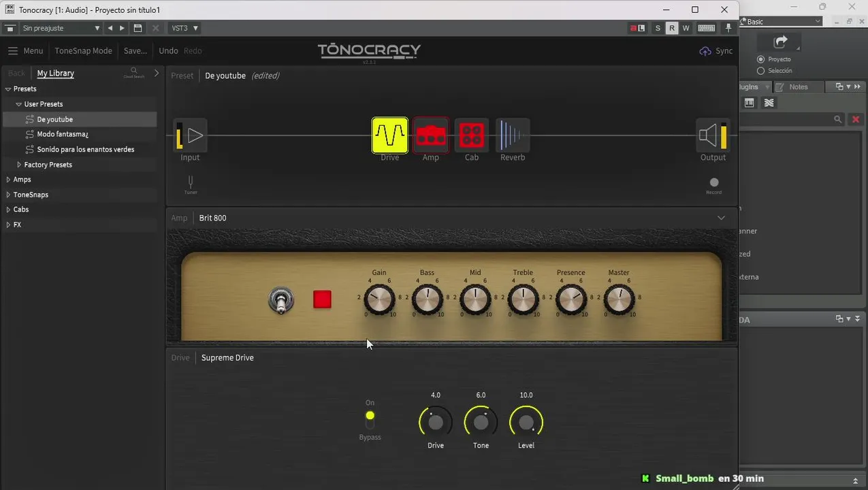This screenshot has width=868, height=490.
Task: Select the Selección radio button
Action: tap(760, 71)
